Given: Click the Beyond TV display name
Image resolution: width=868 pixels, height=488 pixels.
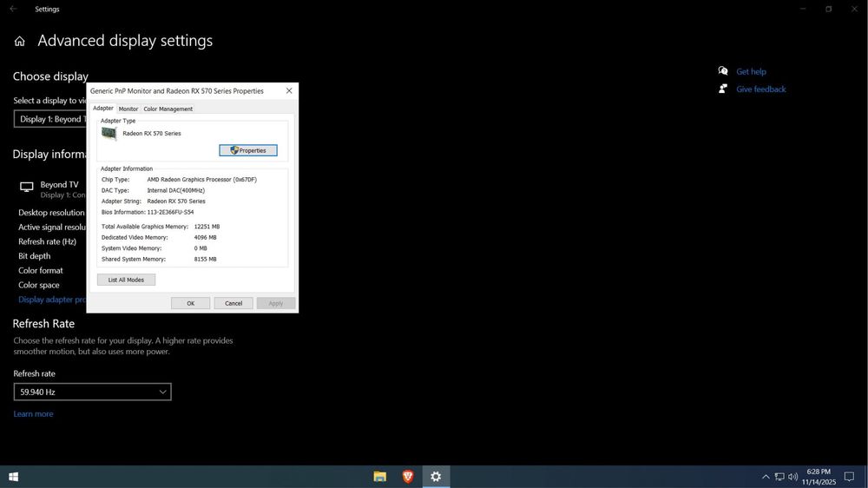Looking at the screenshot, I should [59, 184].
